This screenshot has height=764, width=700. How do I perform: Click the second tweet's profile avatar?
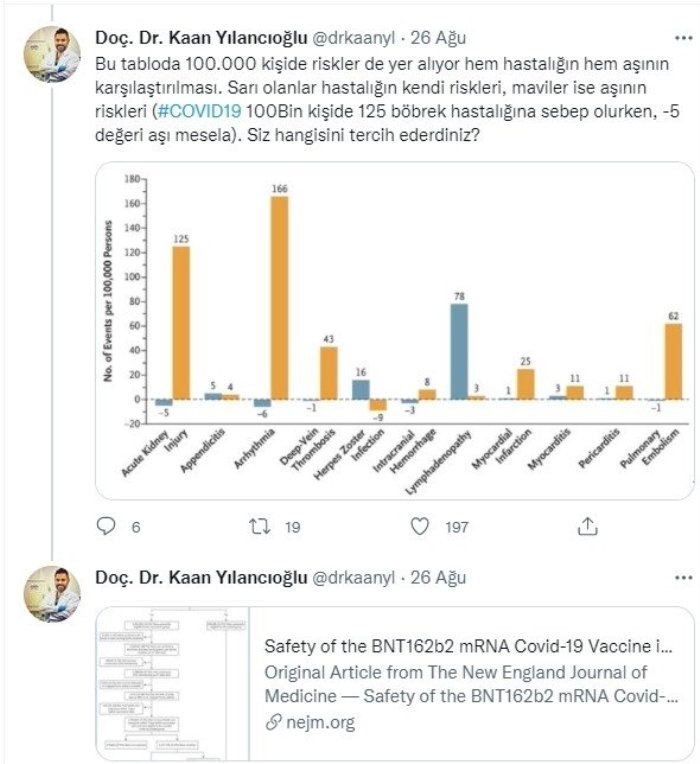pos(52,594)
